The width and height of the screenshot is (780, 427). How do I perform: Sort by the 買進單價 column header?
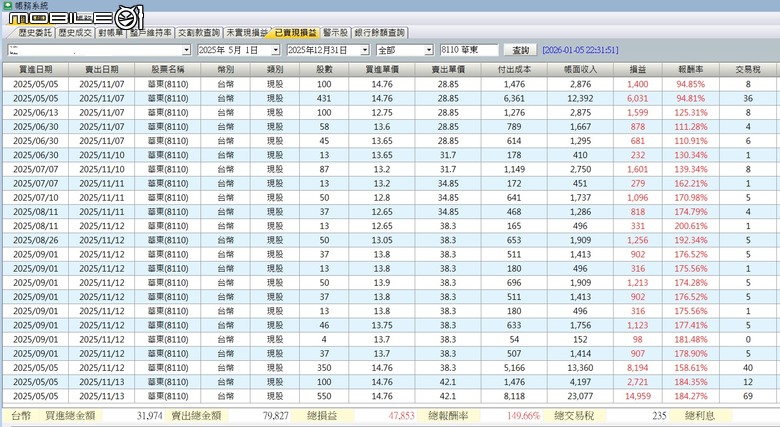click(x=382, y=70)
